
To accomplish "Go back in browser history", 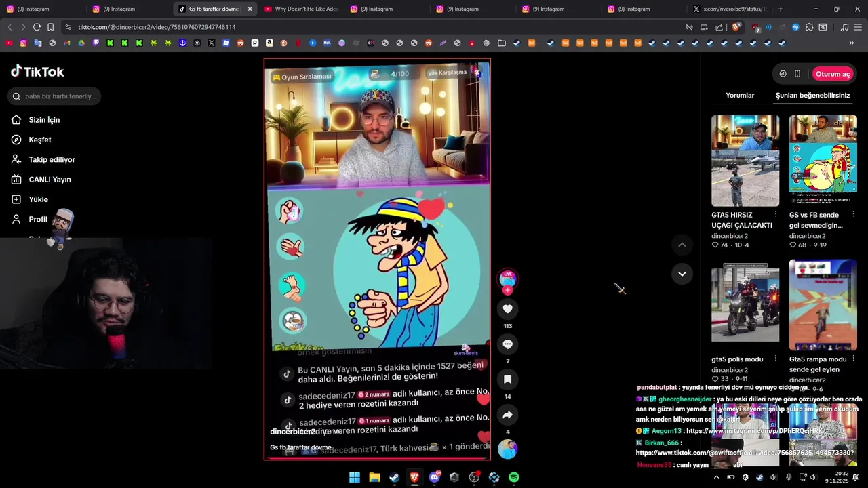I will [9, 27].
